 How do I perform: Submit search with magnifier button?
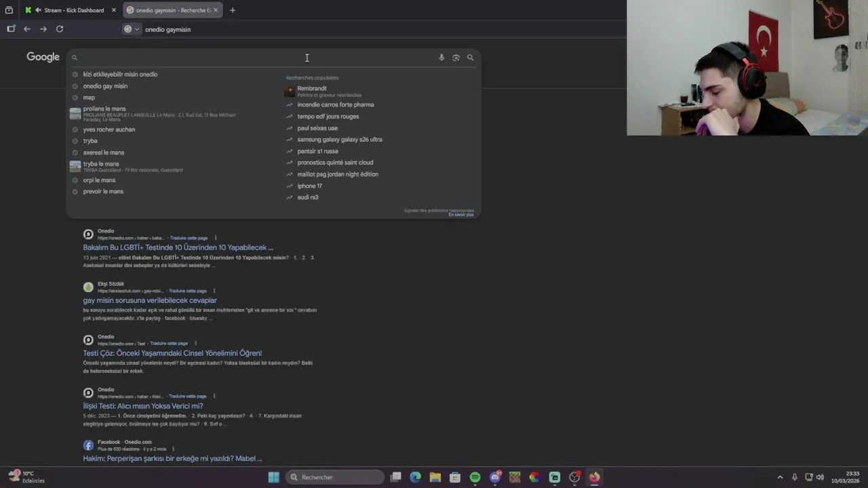[x=470, y=58]
